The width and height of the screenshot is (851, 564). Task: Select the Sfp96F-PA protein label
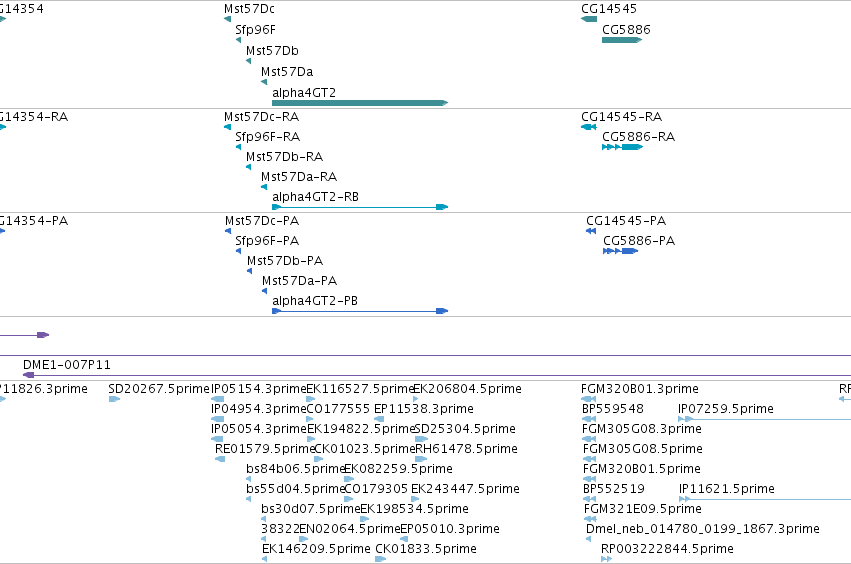click(x=266, y=241)
